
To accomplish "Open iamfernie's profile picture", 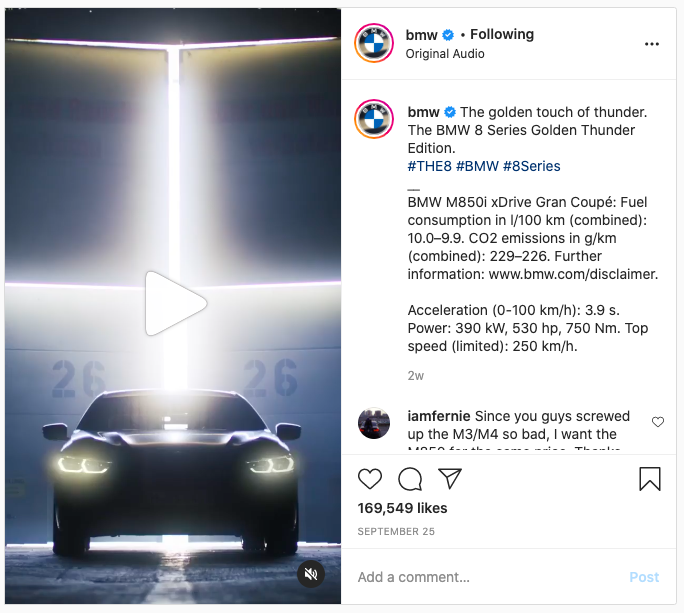I will coord(374,423).
